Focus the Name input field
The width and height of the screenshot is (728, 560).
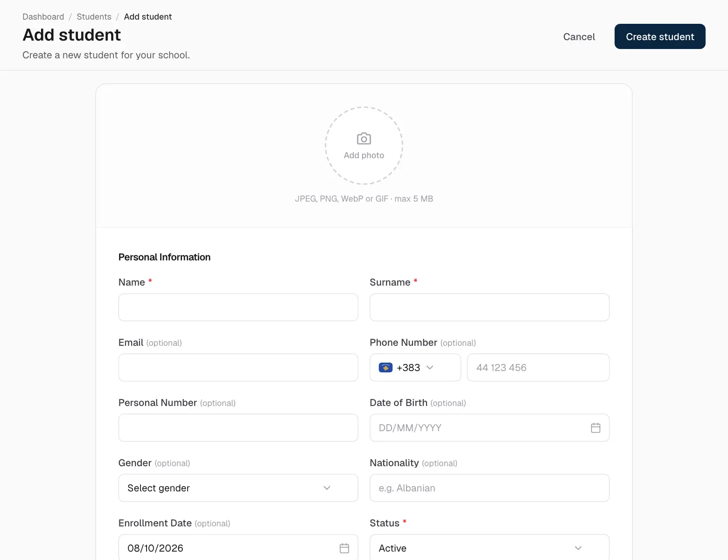coord(238,308)
